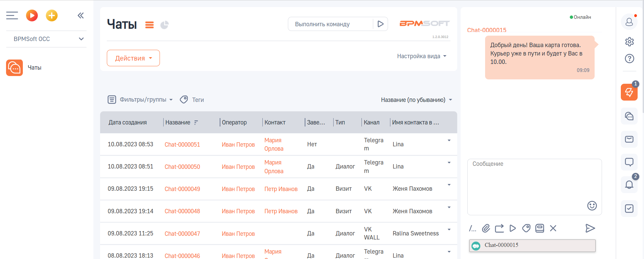Screen dimensions: 644x259
Task: Click the run process play icon in chat toolbar
Action: pos(513,228)
